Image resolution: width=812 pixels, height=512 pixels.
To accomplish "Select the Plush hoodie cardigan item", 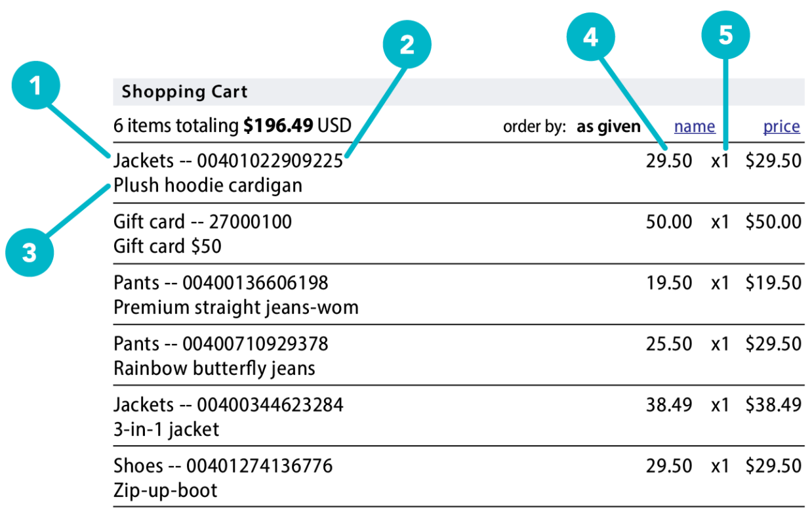I will pyautogui.click(x=208, y=186).
